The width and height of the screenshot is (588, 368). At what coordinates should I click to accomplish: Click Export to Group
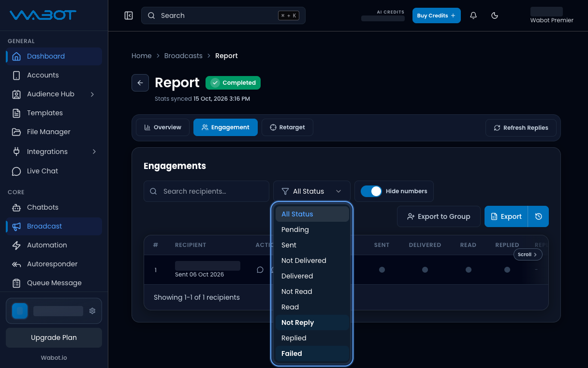(439, 216)
